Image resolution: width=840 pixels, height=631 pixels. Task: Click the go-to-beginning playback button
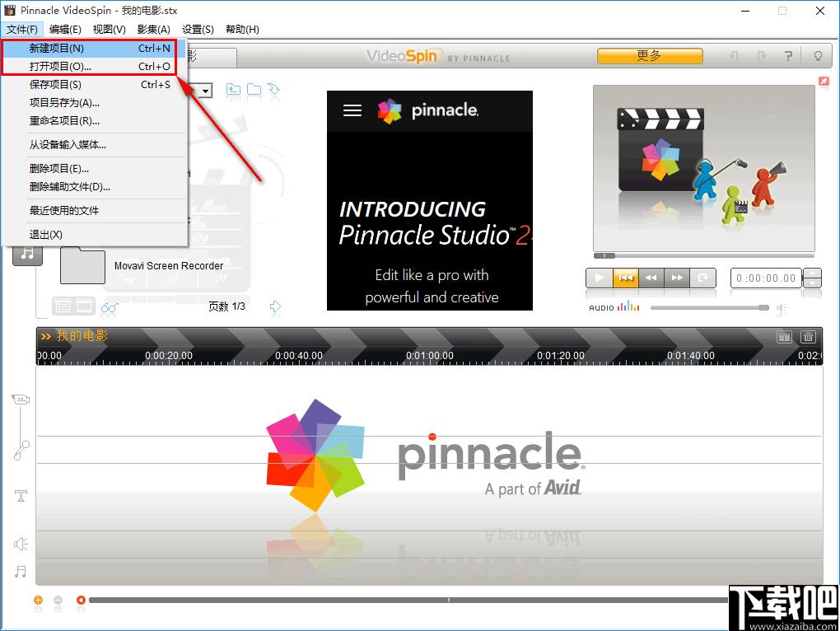pyautogui.click(x=626, y=278)
